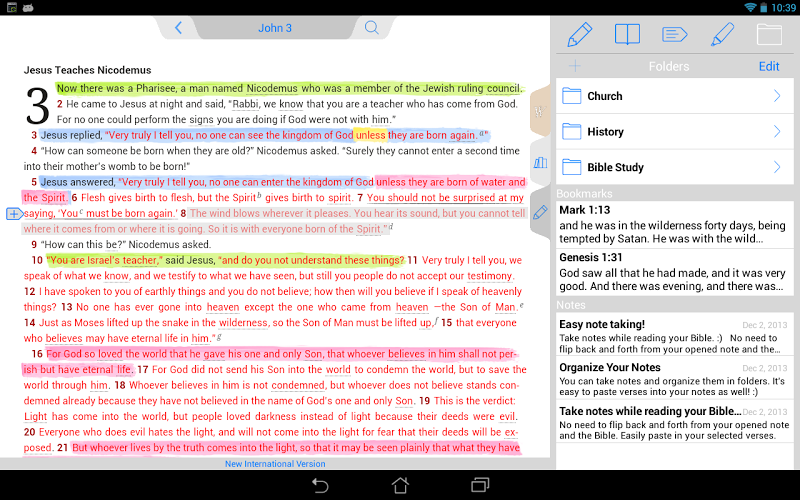Open the Genesis 1:31 bookmark
This screenshot has height=500, width=800.
(x=674, y=272)
